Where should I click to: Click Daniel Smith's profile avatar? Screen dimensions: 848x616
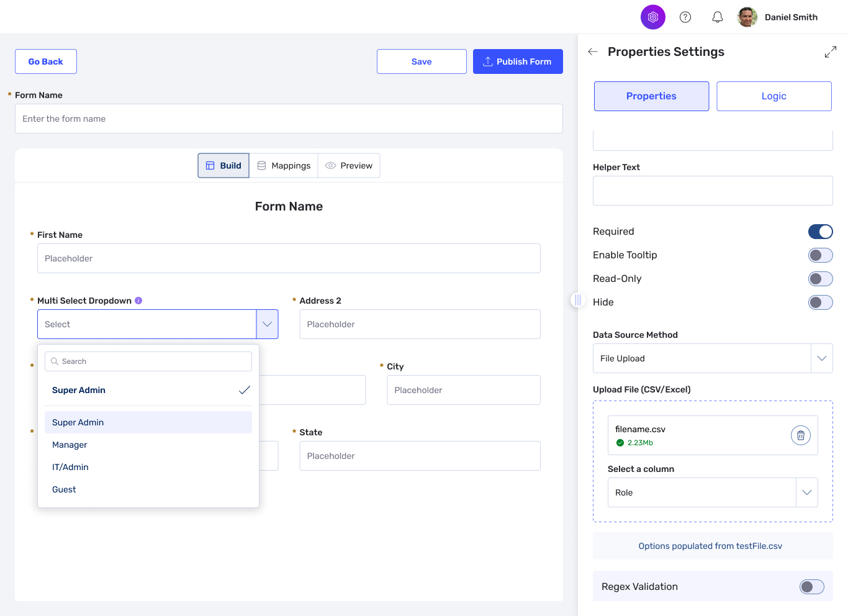pyautogui.click(x=747, y=17)
